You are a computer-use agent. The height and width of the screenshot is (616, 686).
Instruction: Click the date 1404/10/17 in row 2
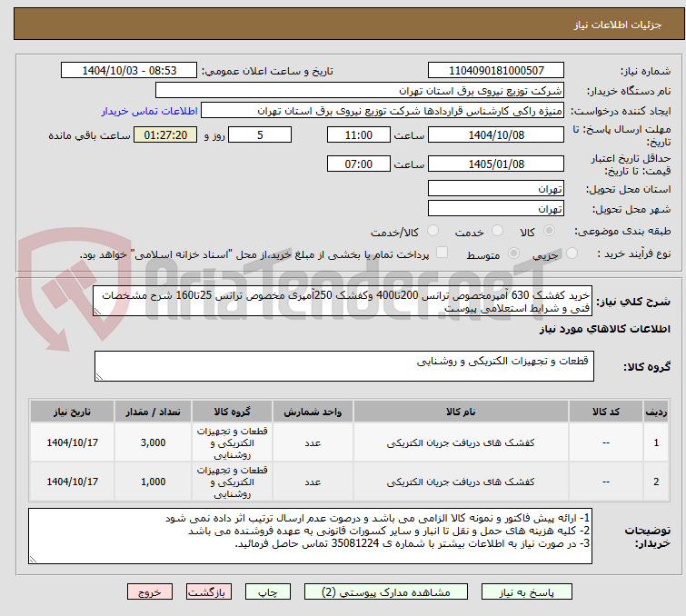click(72, 482)
